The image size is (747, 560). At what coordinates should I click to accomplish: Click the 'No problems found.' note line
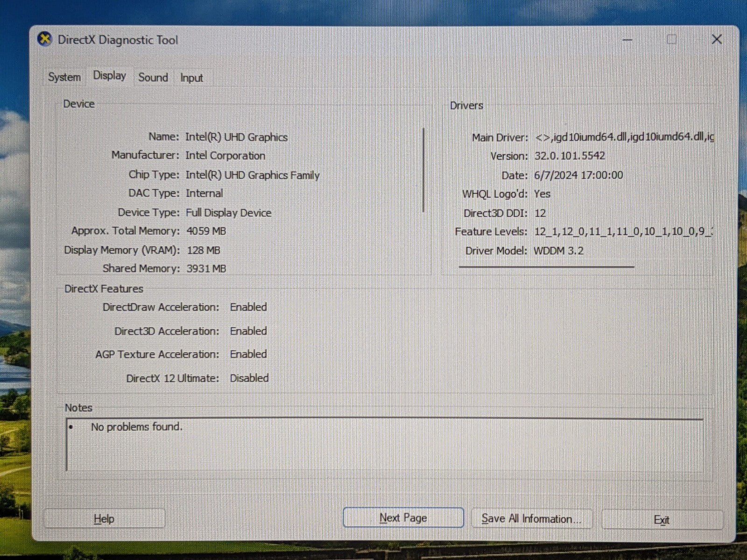(x=136, y=427)
